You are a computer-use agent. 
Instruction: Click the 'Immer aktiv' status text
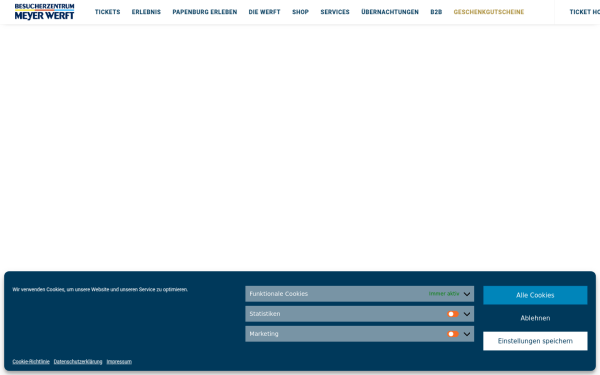point(444,294)
